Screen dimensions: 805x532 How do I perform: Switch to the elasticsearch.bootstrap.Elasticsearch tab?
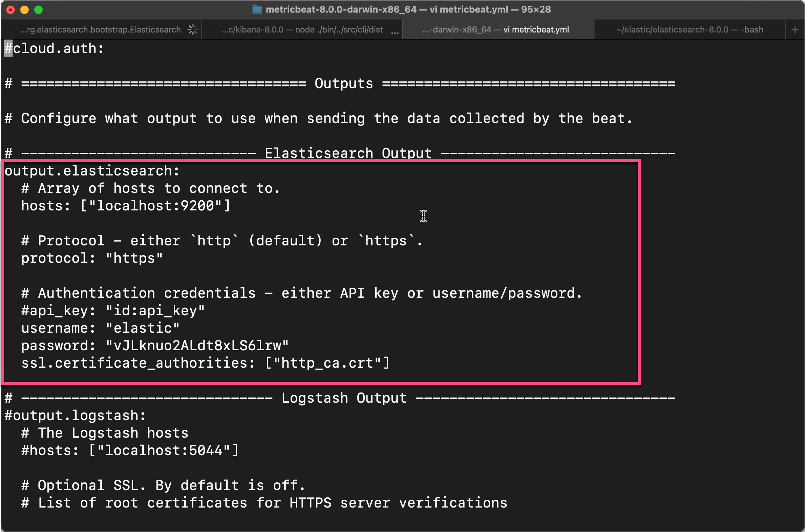(100, 30)
